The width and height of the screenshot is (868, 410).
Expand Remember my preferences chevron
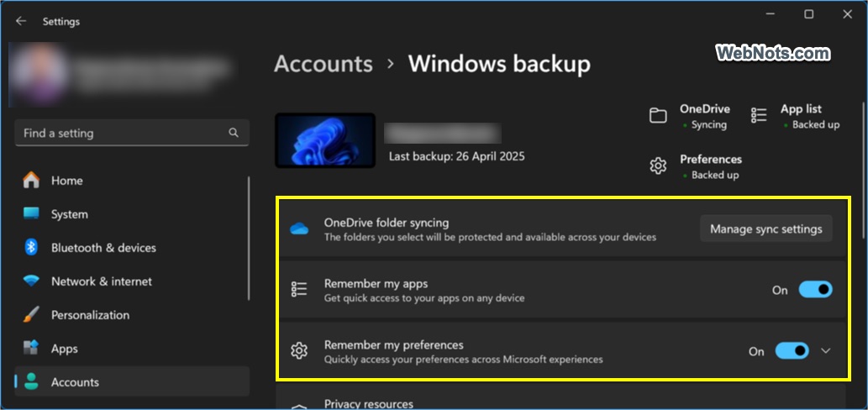(x=825, y=351)
